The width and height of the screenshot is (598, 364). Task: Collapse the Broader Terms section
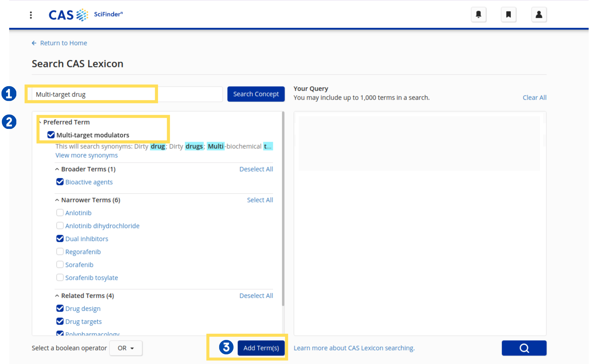point(57,169)
